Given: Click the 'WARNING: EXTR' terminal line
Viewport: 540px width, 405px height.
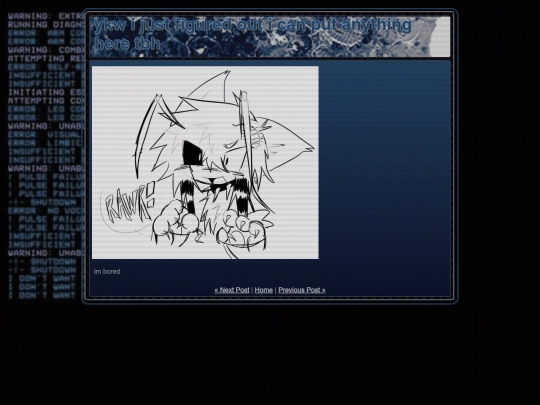Looking at the screenshot, I should click(45, 16).
